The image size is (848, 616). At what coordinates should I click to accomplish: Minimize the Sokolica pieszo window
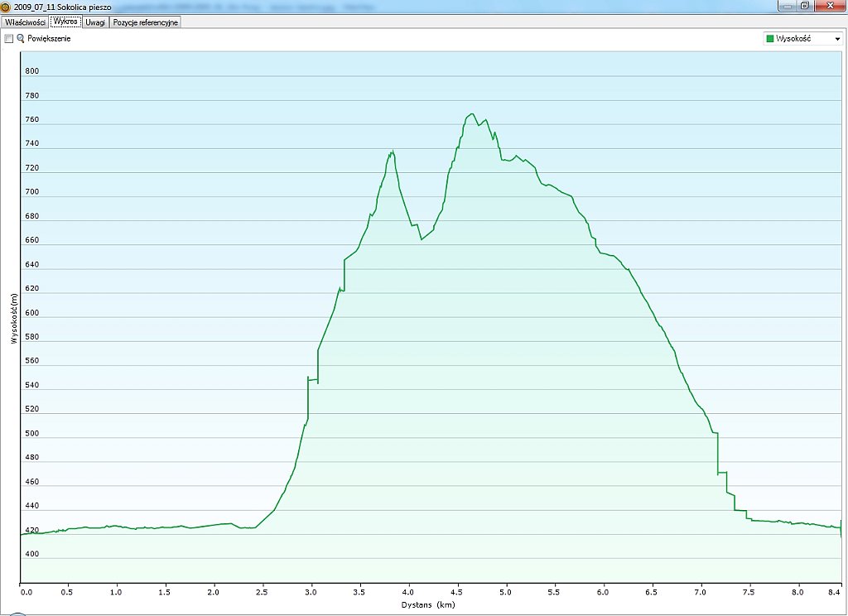[x=788, y=5]
